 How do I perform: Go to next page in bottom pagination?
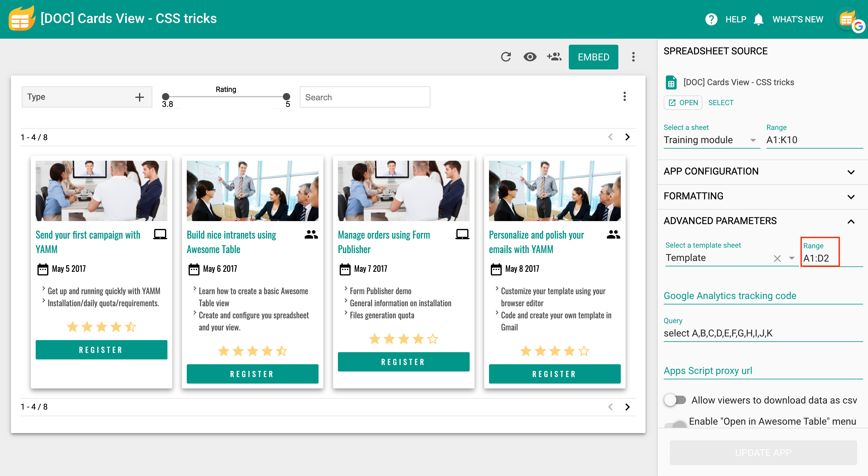627,407
